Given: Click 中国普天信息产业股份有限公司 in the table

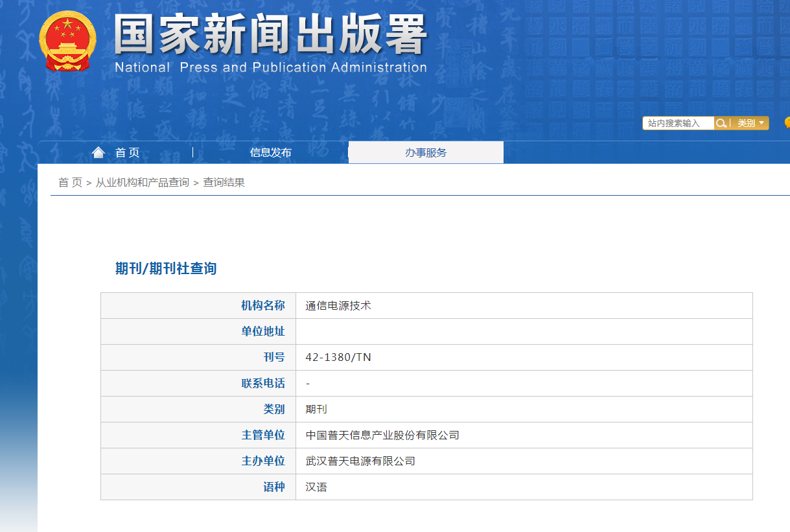Looking at the screenshot, I should point(382,435).
